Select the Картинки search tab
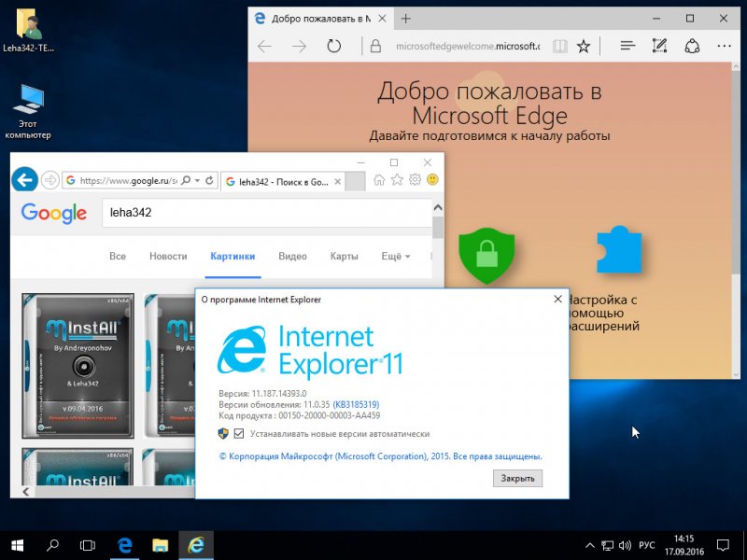This screenshot has height=560, width=747. click(233, 256)
